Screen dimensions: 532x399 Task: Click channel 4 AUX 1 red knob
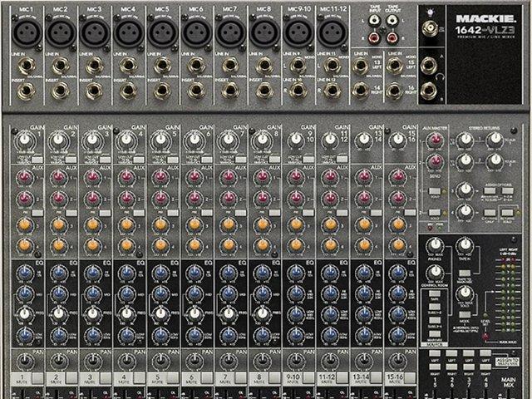click(126, 177)
